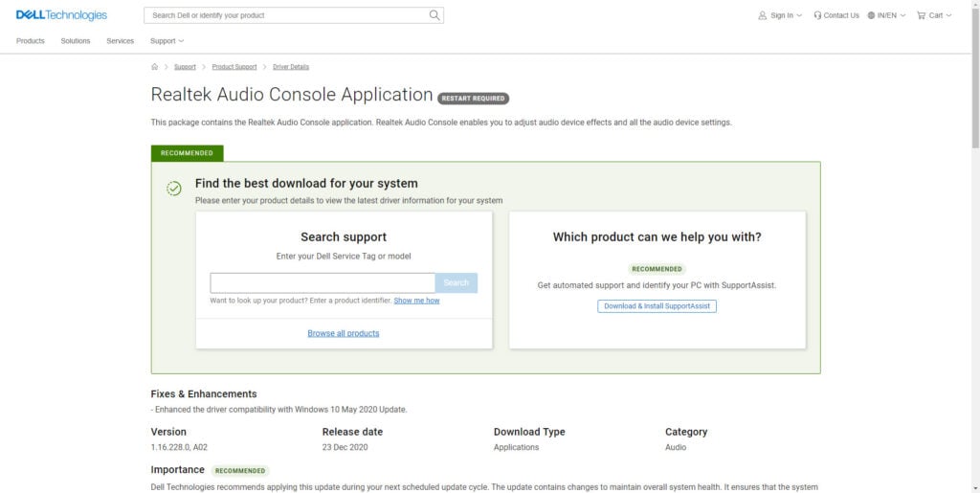
Task: Click Download & Install SupportAssist button
Action: pos(657,306)
